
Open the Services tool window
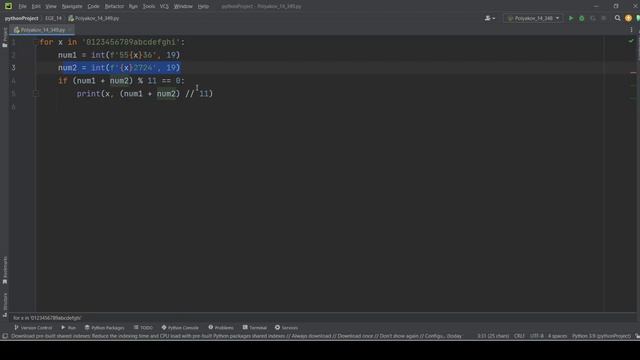point(287,328)
